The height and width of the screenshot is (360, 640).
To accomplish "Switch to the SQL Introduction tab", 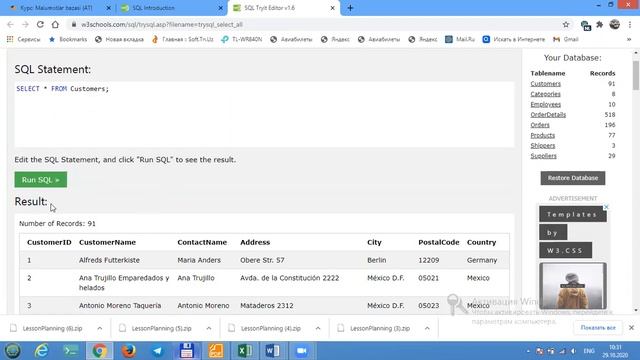I will click(x=171, y=8).
